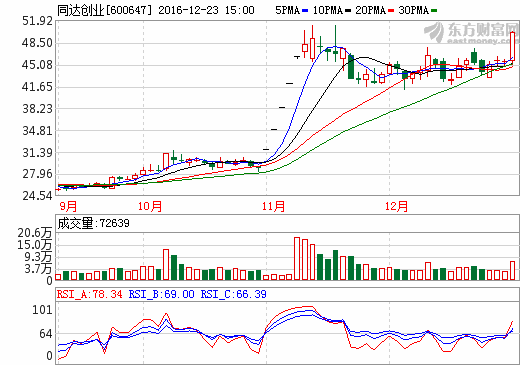This screenshot has height=365, width=520.
Task: Click the 51.92 top price axis label
Action: [x=37, y=21]
